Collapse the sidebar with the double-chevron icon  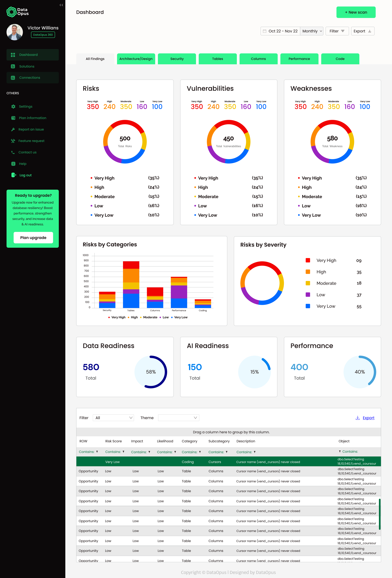click(61, 5)
